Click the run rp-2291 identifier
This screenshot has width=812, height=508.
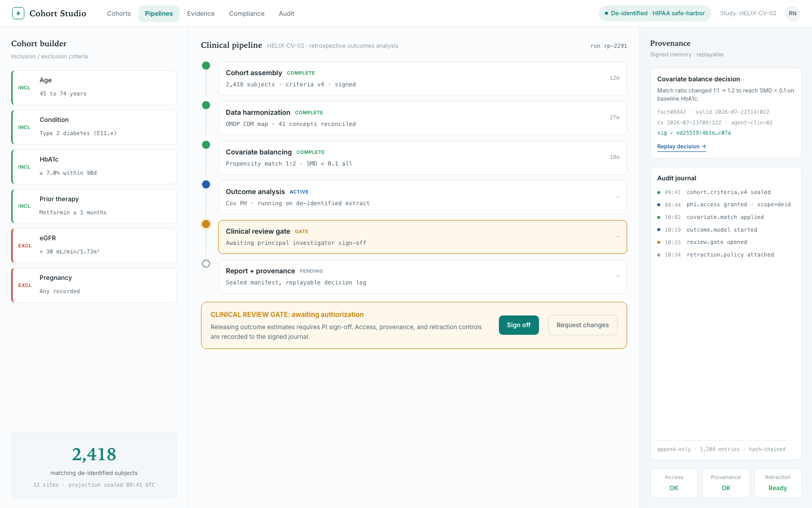(608, 46)
